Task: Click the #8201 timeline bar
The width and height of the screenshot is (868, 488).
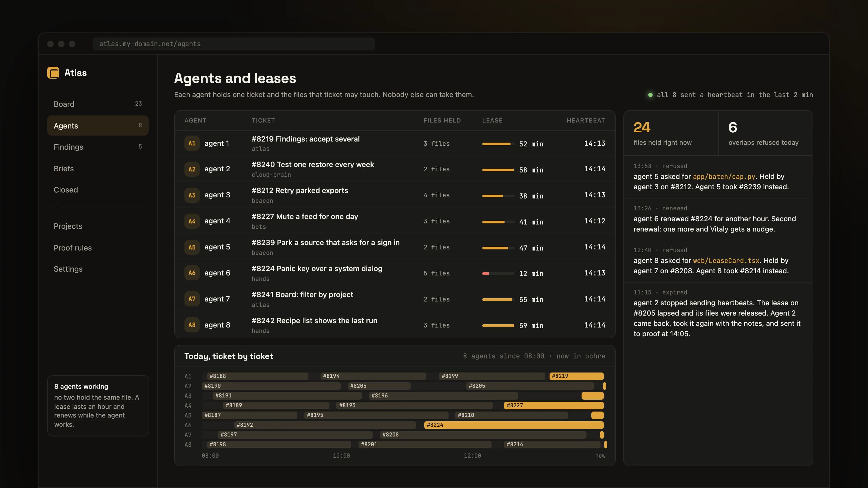Action: (x=425, y=444)
